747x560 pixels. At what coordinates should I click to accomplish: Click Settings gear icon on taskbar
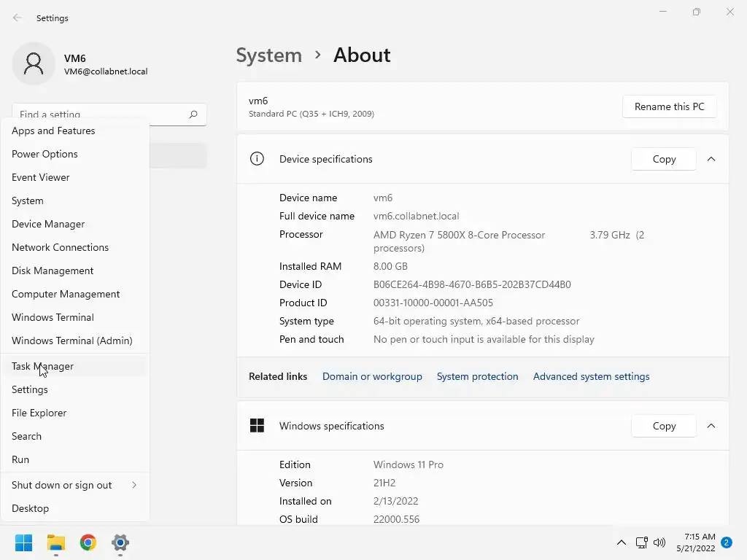(x=120, y=542)
